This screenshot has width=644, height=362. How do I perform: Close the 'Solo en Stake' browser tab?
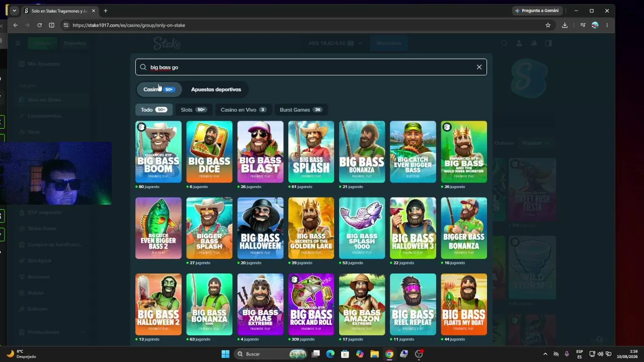tap(94, 11)
